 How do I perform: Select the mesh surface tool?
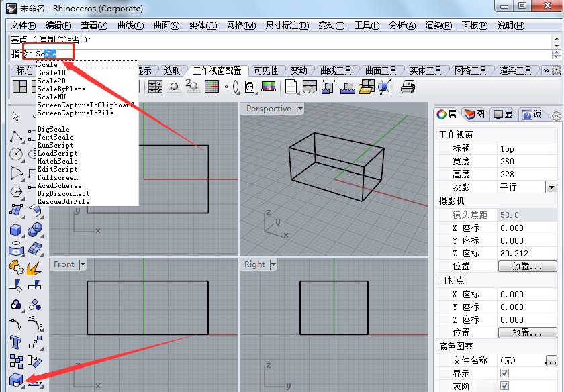(35, 248)
